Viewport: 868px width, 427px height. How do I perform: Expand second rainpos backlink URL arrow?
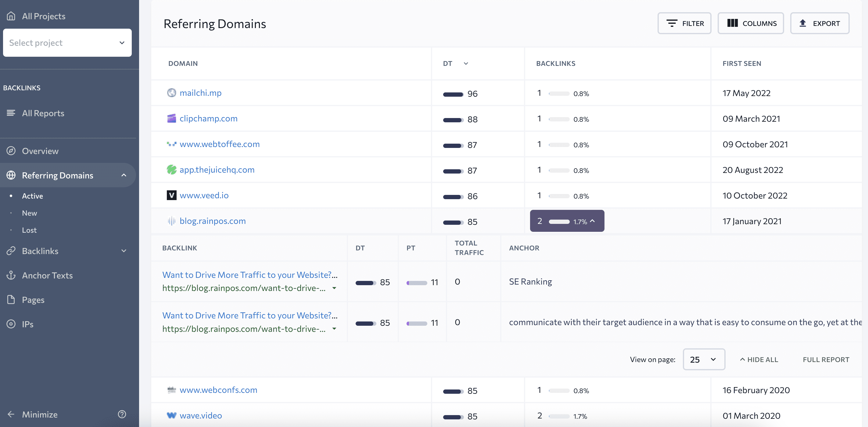pos(334,328)
